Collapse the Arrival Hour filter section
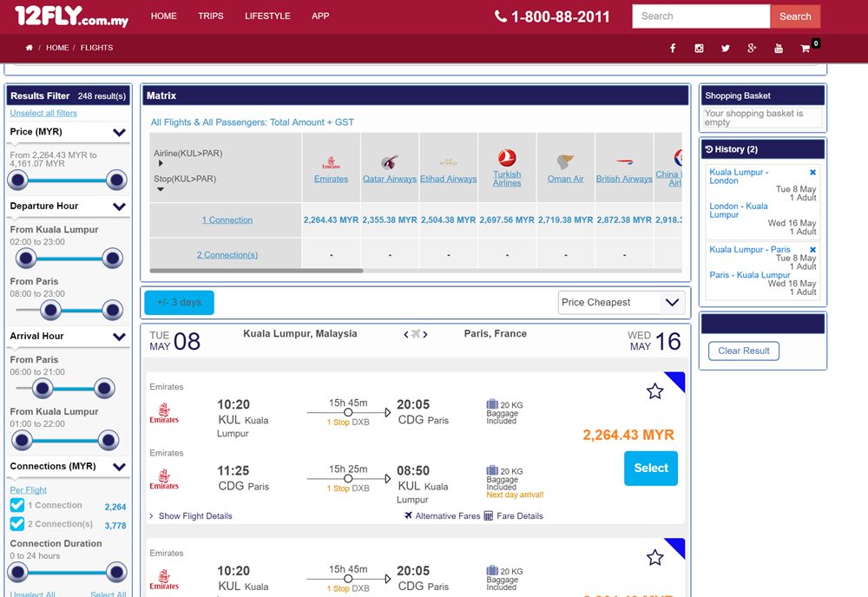 119,337
